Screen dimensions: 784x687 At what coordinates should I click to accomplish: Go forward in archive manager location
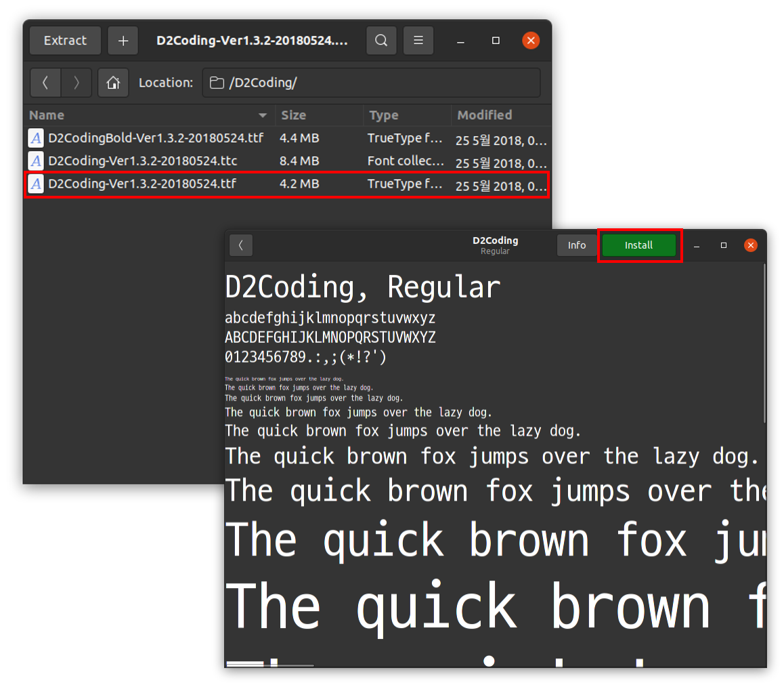tap(76, 83)
